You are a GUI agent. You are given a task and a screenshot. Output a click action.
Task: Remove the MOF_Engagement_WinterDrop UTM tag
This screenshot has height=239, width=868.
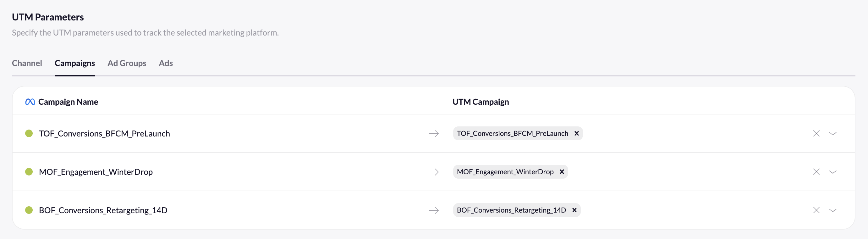[x=562, y=172]
